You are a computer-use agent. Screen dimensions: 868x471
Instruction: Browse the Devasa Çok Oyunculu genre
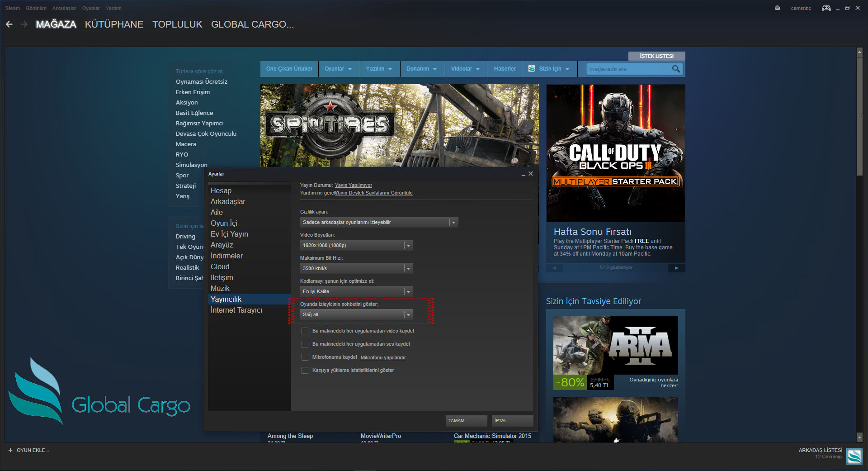(206, 134)
